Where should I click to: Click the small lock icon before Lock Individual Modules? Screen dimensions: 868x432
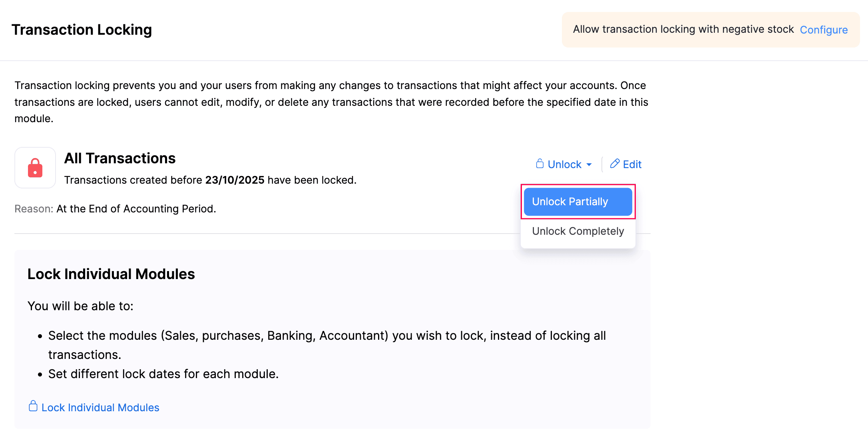point(33,406)
